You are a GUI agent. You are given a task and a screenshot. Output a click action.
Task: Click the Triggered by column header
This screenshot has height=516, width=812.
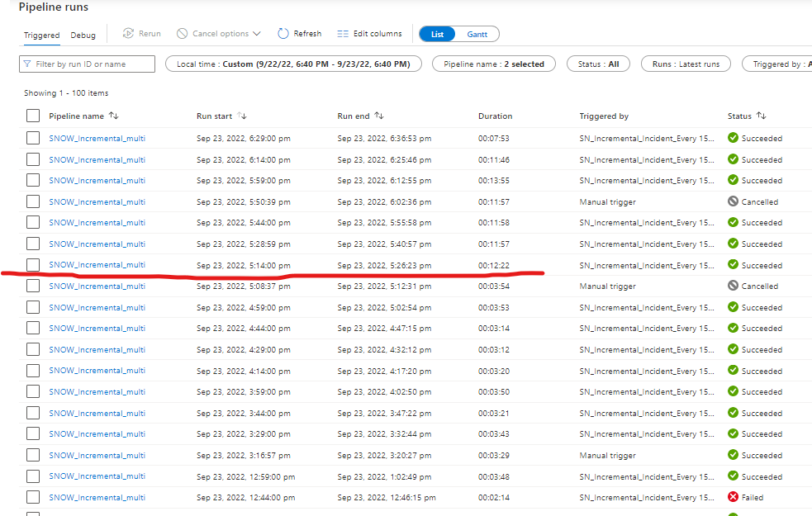pyautogui.click(x=604, y=116)
